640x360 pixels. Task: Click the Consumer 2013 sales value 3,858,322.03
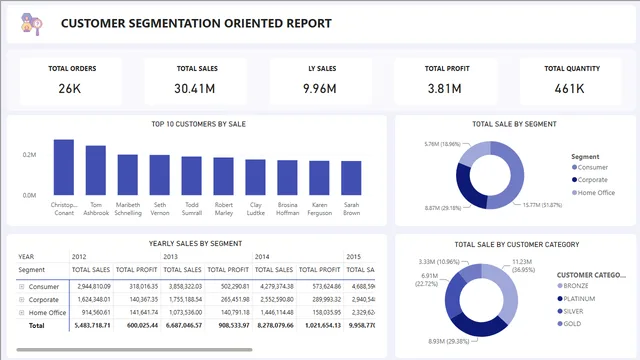(x=185, y=287)
